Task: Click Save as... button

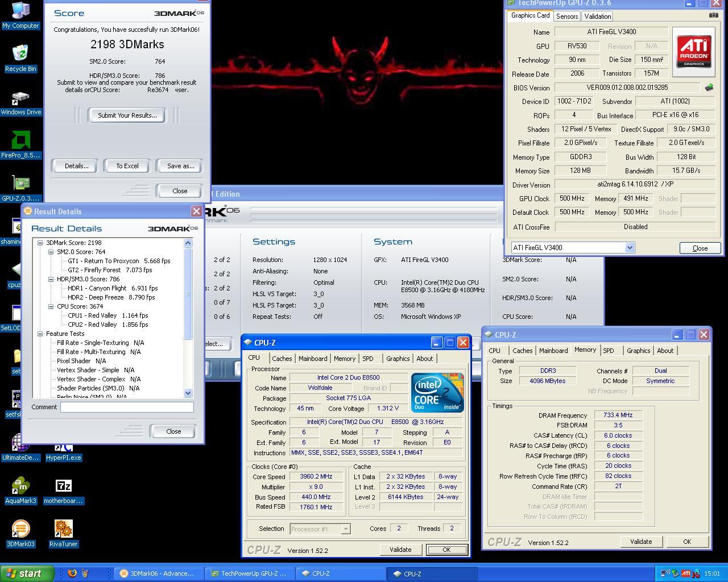Action: pyautogui.click(x=180, y=166)
